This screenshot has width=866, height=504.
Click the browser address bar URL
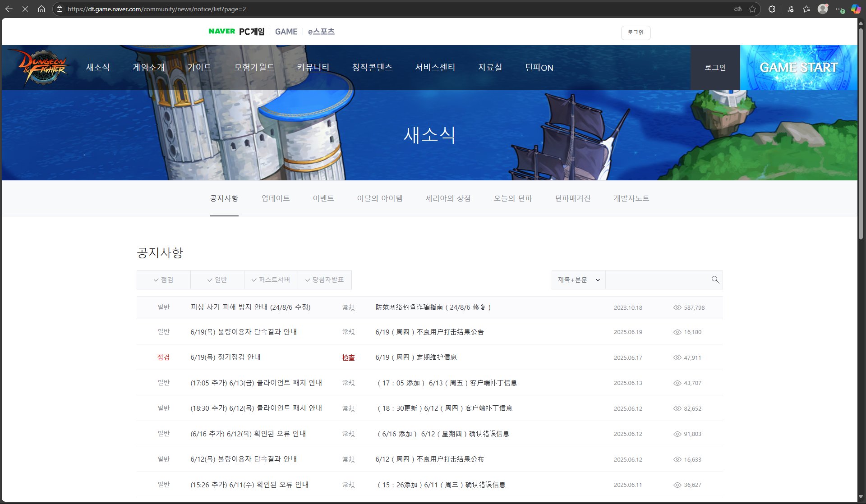tap(157, 9)
